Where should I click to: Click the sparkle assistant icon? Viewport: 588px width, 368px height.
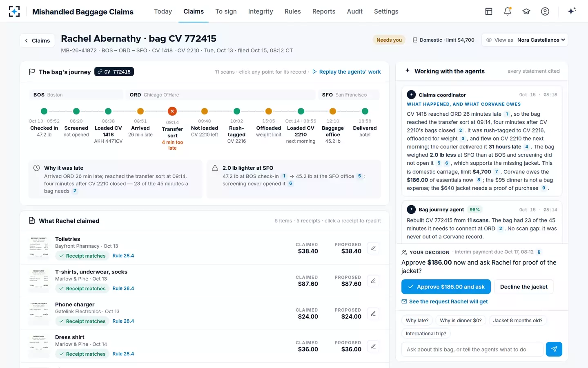[x=572, y=11]
